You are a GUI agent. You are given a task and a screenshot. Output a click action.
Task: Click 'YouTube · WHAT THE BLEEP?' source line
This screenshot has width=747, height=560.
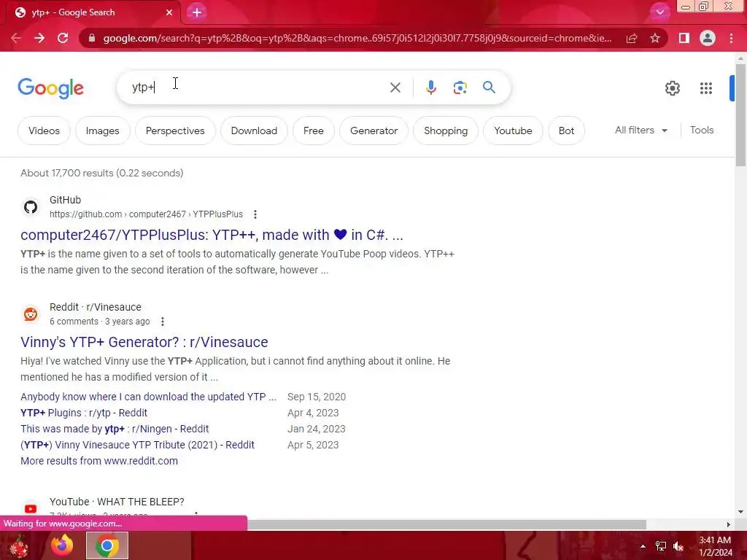pyautogui.click(x=117, y=502)
